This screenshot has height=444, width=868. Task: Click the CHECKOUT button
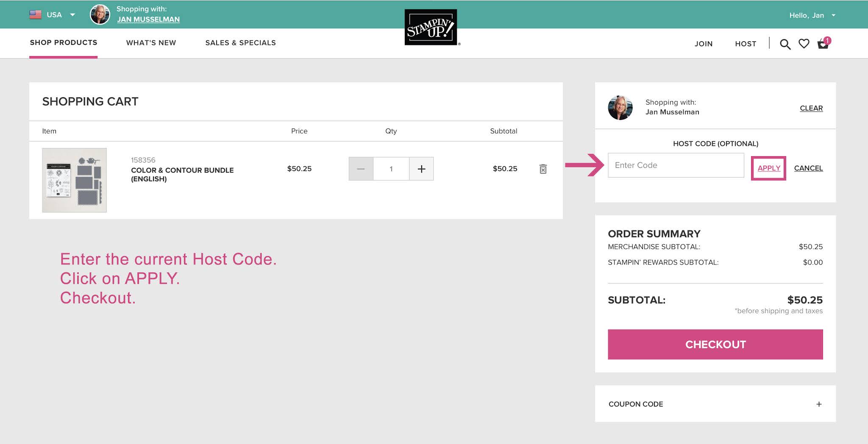coord(715,344)
